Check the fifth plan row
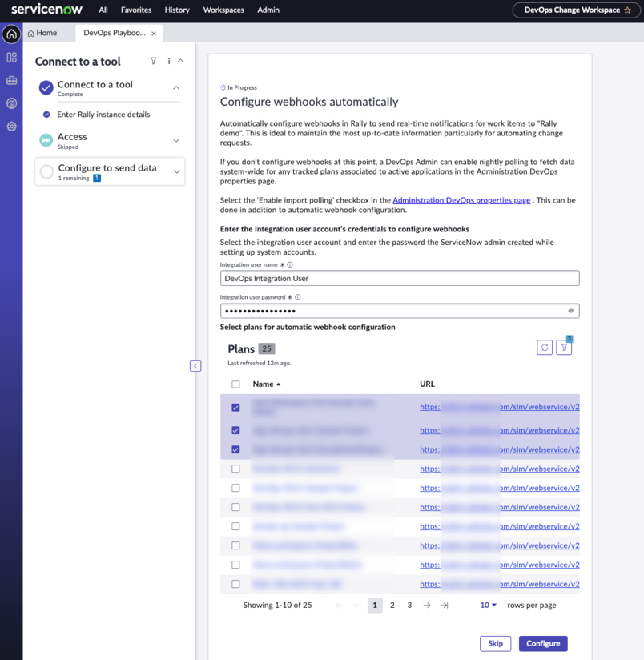Screen dimensions: 644x660 235,488
